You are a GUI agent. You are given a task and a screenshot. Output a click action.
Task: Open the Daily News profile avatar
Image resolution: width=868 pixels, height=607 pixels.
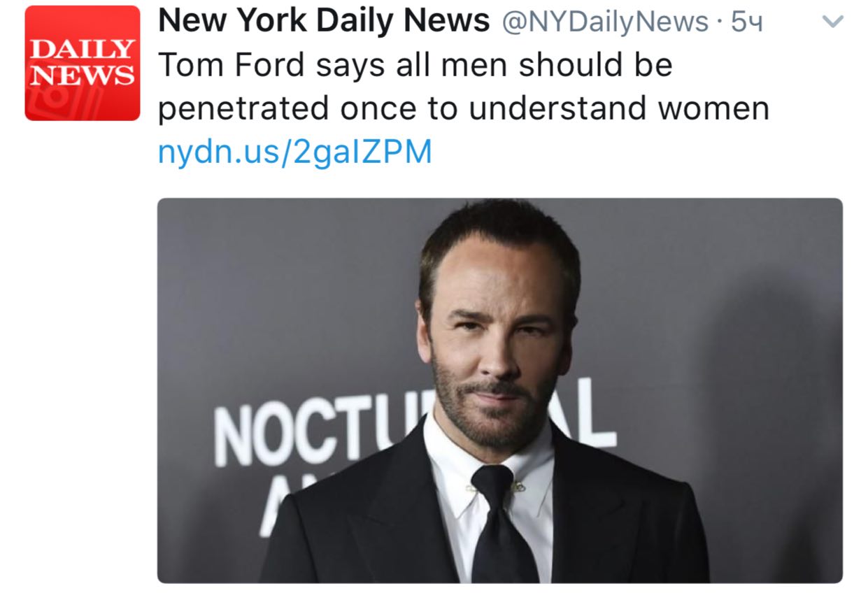(83, 63)
